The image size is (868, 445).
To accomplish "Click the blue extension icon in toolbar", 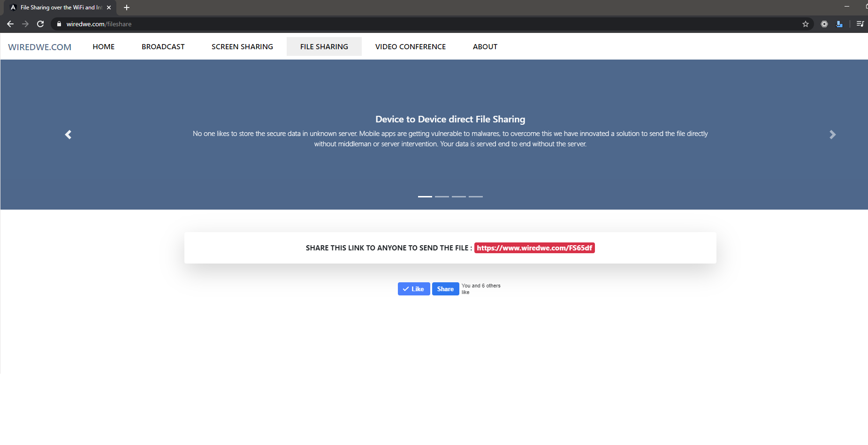I will [x=839, y=24].
